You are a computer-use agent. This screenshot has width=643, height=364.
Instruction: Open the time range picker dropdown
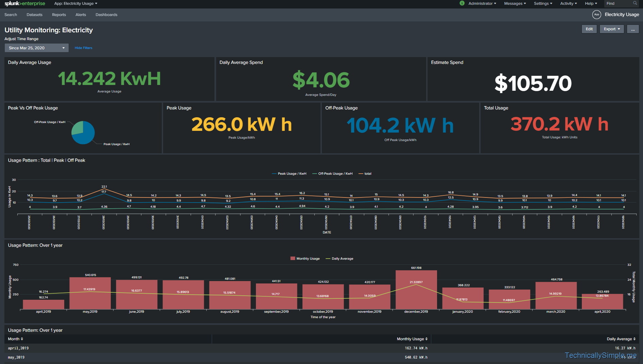click(36, 48)
